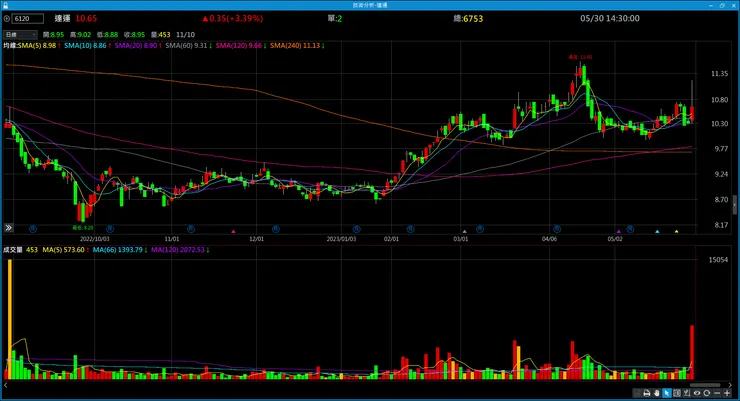Click the cyan triangle marker on timeline
740x401 pixels.
coord(657,231)
